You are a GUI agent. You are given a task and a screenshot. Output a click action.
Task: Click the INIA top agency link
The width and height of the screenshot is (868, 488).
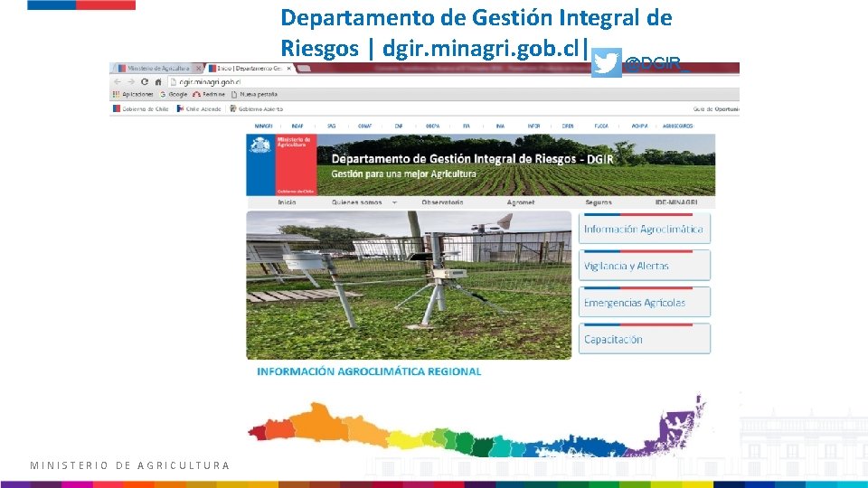(x=500, y=127)
